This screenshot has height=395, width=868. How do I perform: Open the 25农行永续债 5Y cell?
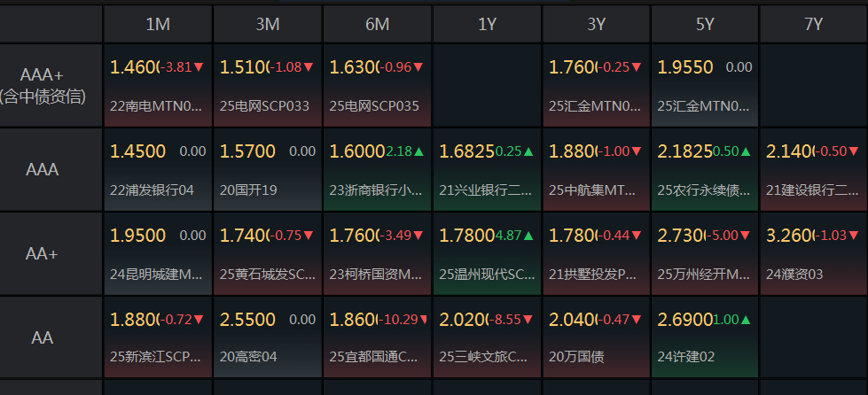(x=705, y=170)
